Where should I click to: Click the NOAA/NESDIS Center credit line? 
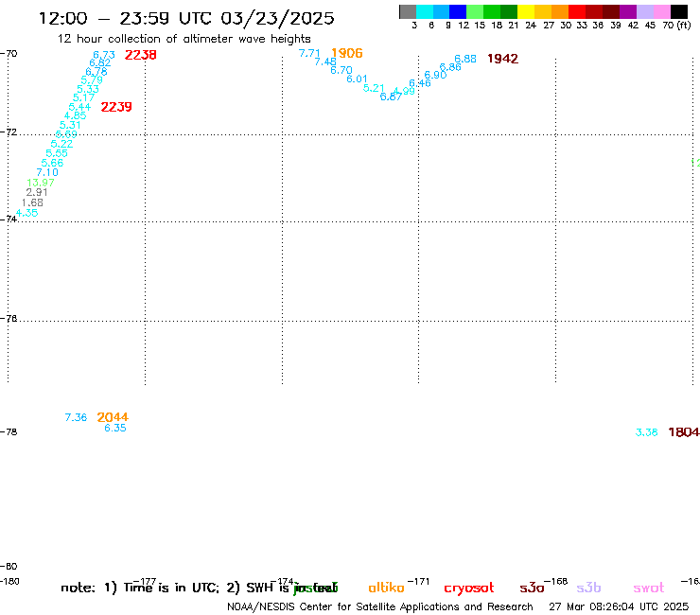(380, 607)
